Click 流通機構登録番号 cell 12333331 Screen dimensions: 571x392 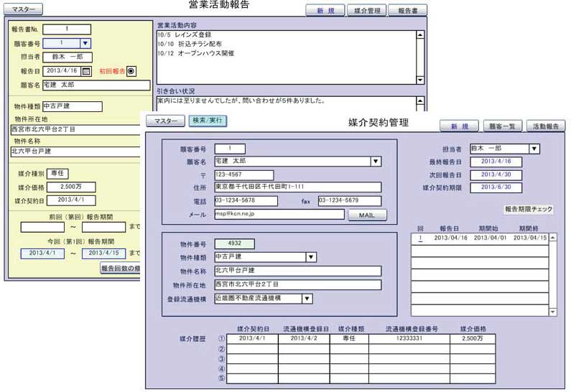tap(409, 339)
